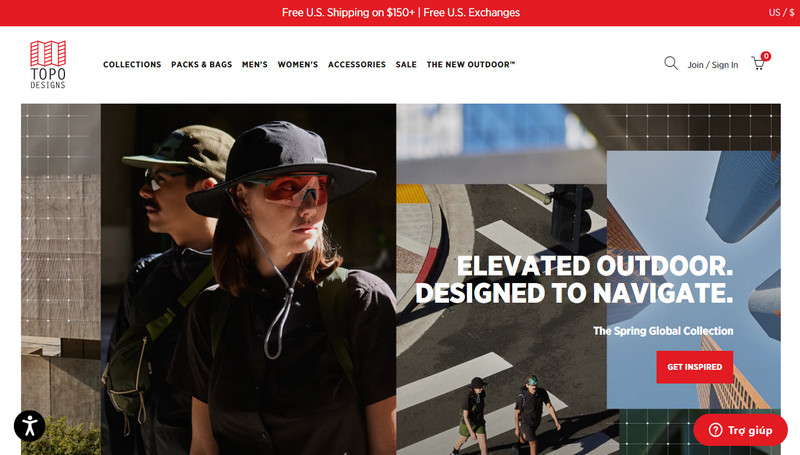
Task: Open the Women's menu
Action: (297, 64)
